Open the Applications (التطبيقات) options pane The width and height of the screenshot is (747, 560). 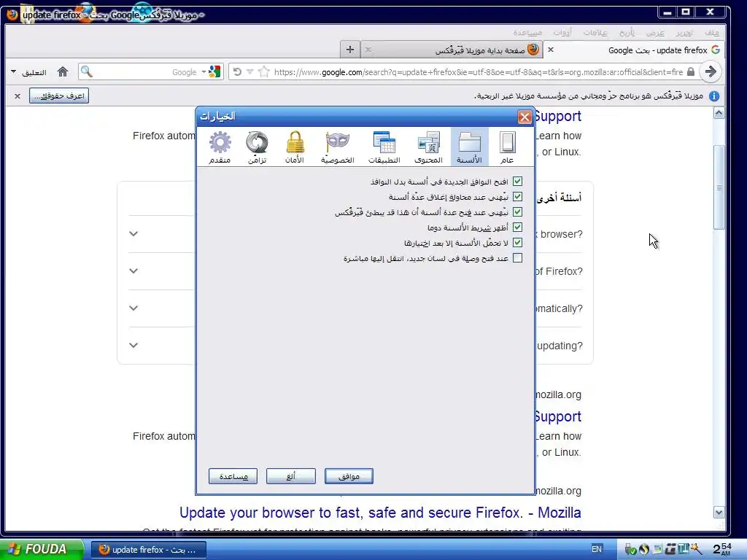[384, 147]
